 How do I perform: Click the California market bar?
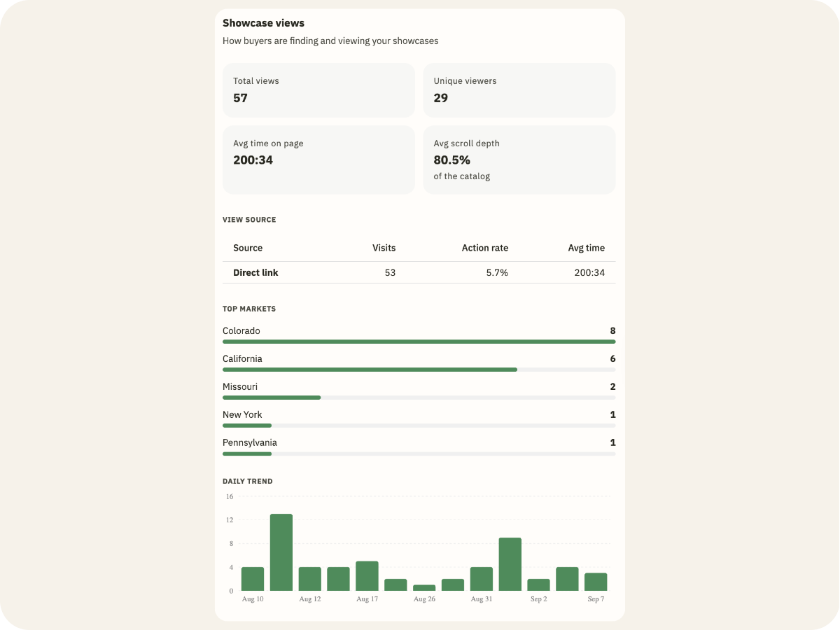click(x=419, y=370)
